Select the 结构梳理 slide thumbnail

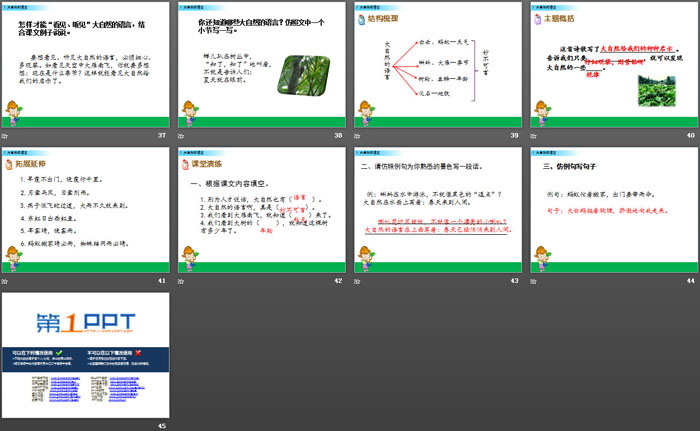[x=434, y=67]
